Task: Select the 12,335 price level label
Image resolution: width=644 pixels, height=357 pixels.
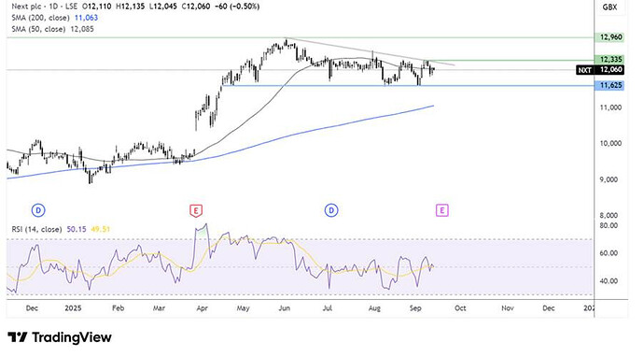Action: click(x=610, y=60)
